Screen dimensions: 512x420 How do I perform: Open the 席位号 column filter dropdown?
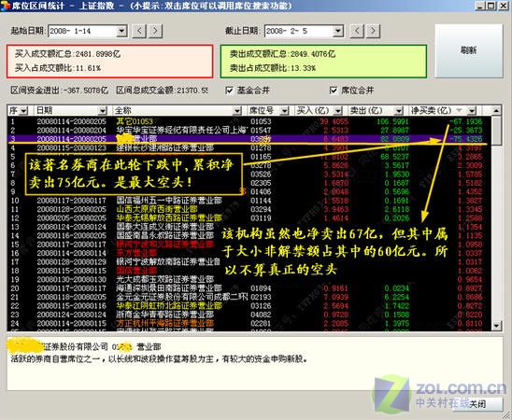coord(285,111)
